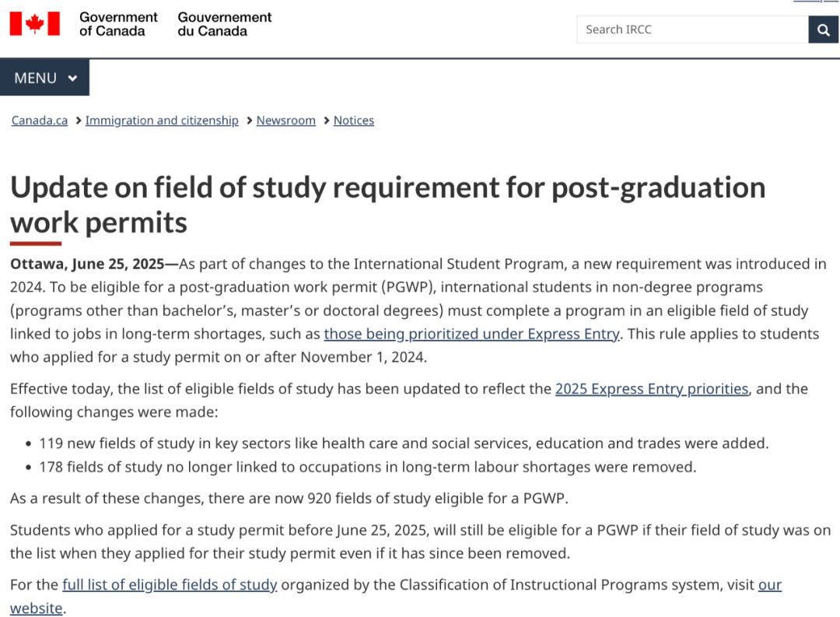Focus the Search IRCC input field
The width and height of the screenshot is (840, 617).
(693, 30)
